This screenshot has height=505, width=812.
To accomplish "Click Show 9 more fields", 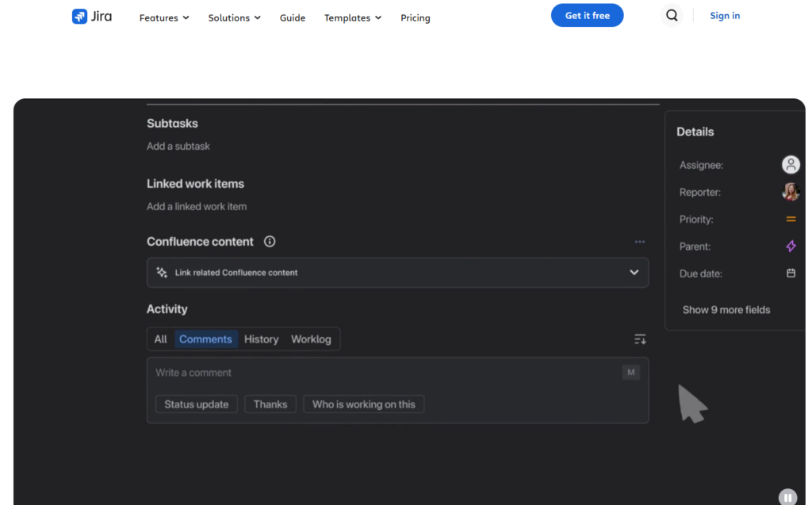I will coord(726,310).
